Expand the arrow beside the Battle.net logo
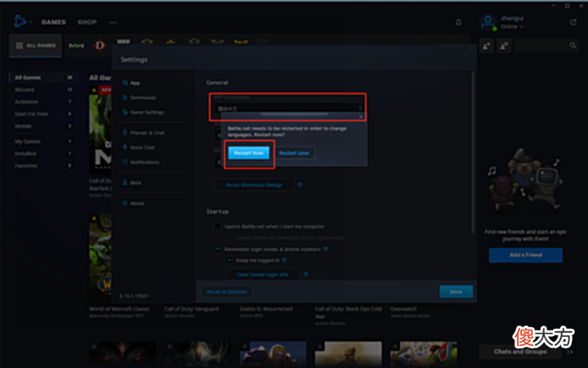The width and height of the screenshot is (588, 368). click(31, 22)
